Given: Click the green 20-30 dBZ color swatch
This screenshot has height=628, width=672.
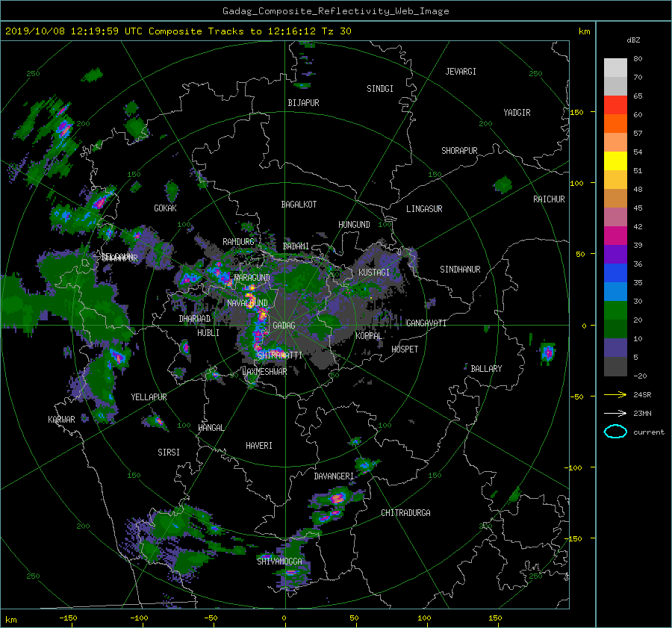Looking at the screenshot, I should click(x=615, y=311).
